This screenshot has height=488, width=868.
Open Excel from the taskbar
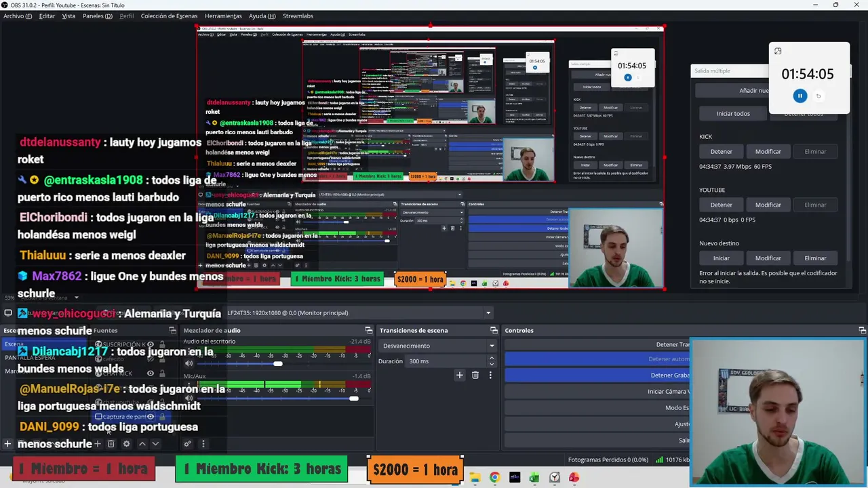534,478
